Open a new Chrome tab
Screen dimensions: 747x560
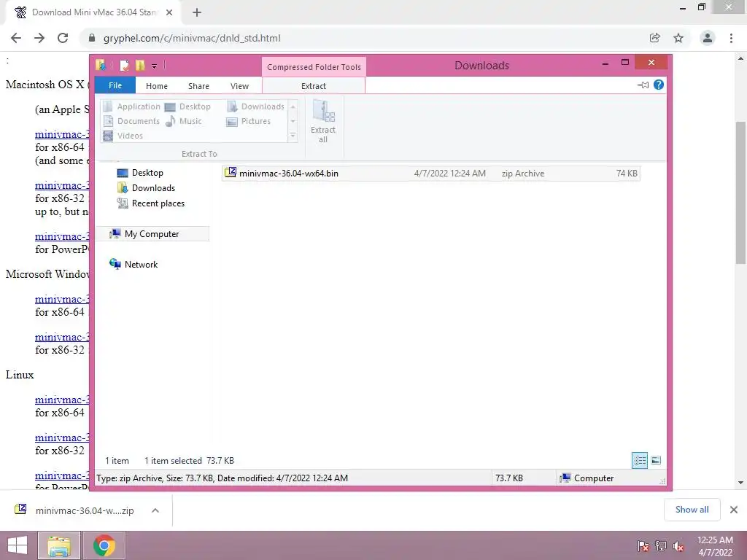click(x=197, y=12)
